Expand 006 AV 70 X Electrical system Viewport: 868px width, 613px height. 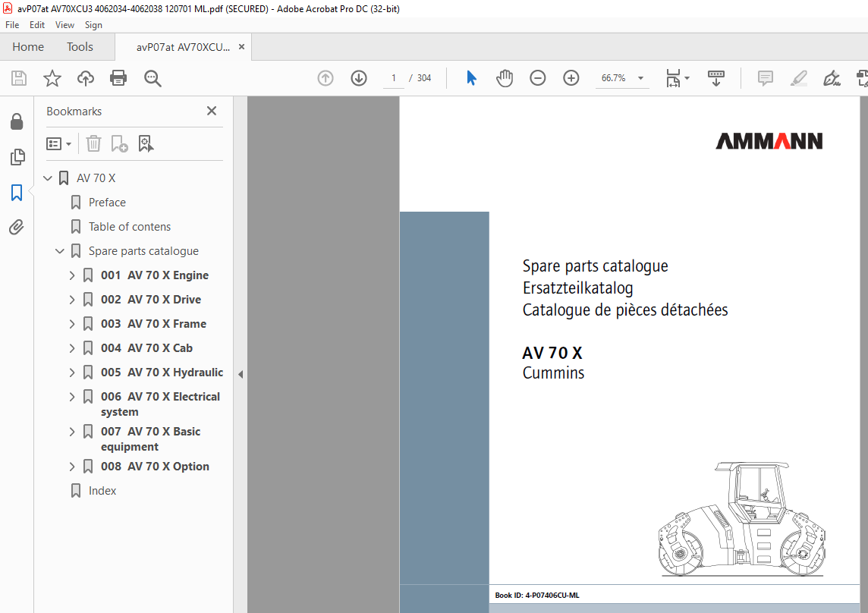[x=72, y=397]
